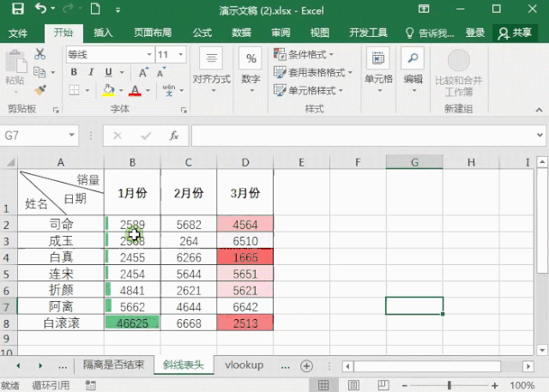Select the Format Painter brush icon
This screenshot has width=549, height=392.
40,90
